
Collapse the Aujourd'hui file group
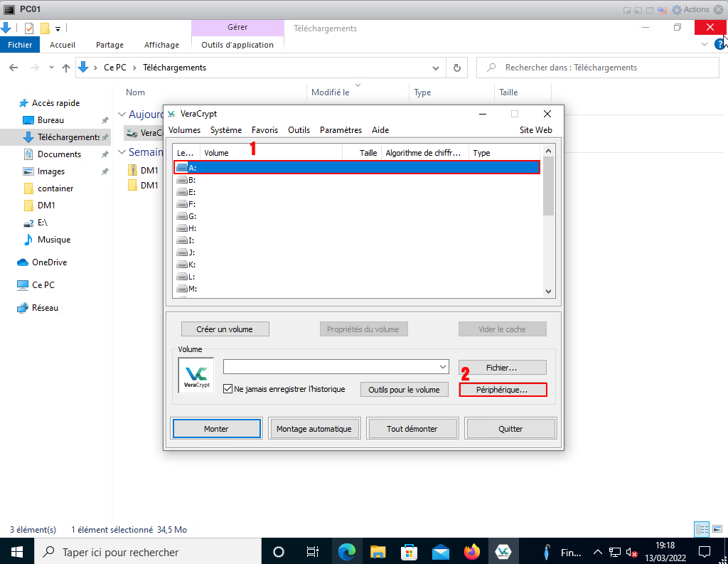tap(122, 115)
